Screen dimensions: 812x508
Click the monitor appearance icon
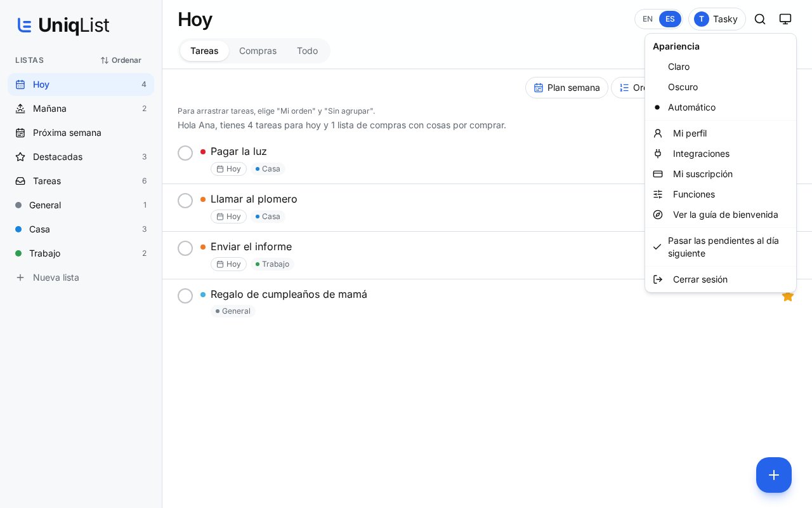coord(785,19)
